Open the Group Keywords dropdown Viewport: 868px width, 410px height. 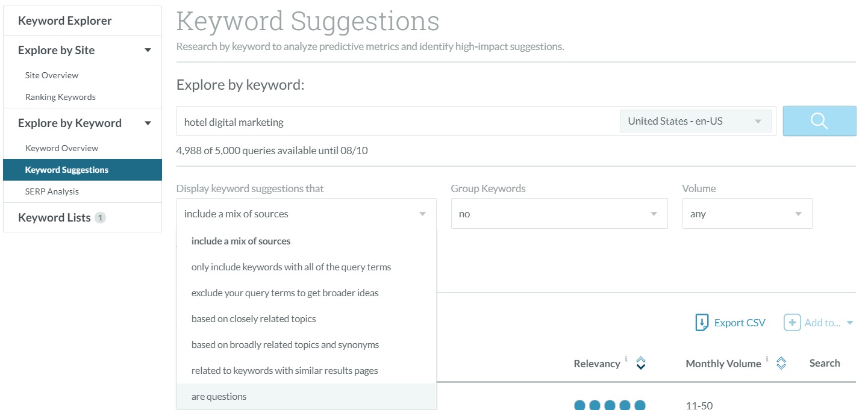point(559,214)
